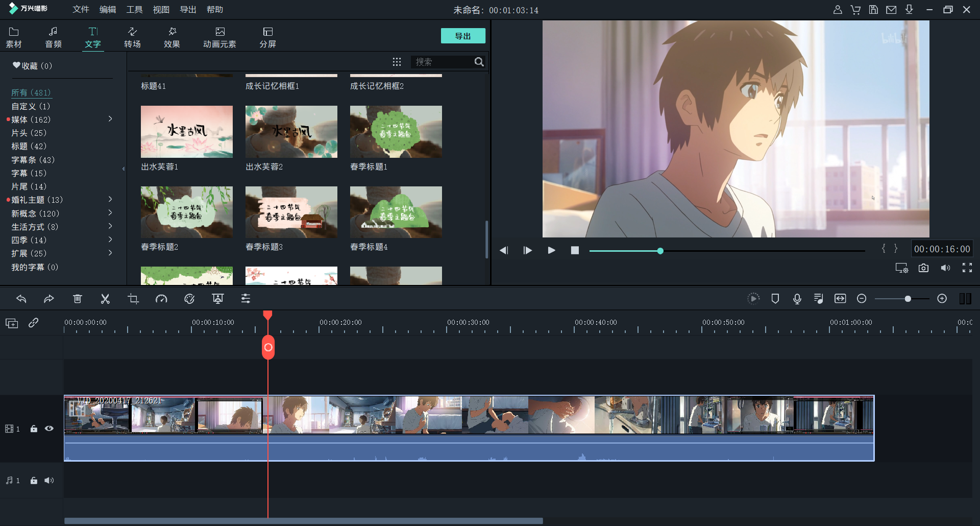The height and width of the screenshot is (526, 980).
Task: Expand the 四季 (14) category
Action: point(110,240)
